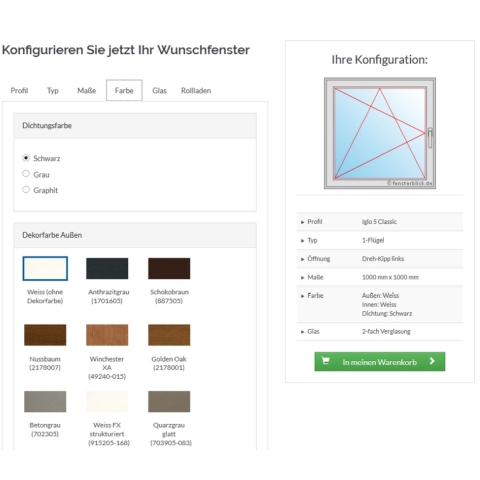Click In meinen Warenkorb button
The width and height of the screenshot is (480, 480).
click(x=380, y=362)
